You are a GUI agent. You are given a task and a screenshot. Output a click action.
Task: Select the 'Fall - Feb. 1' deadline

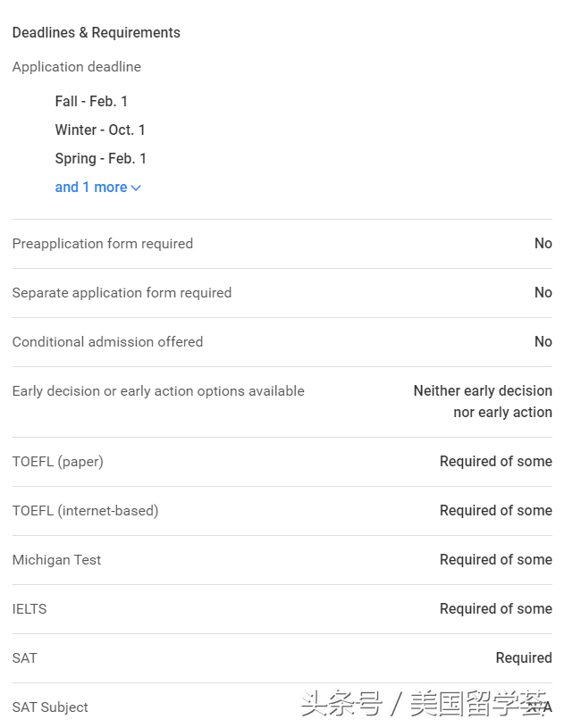pos(91,102)
